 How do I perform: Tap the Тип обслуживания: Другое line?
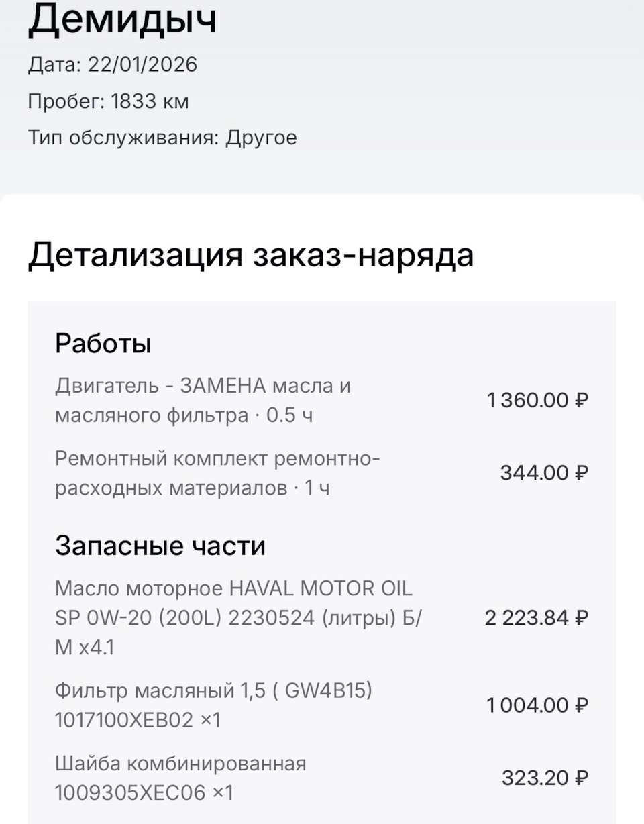[x=162, y=138]
